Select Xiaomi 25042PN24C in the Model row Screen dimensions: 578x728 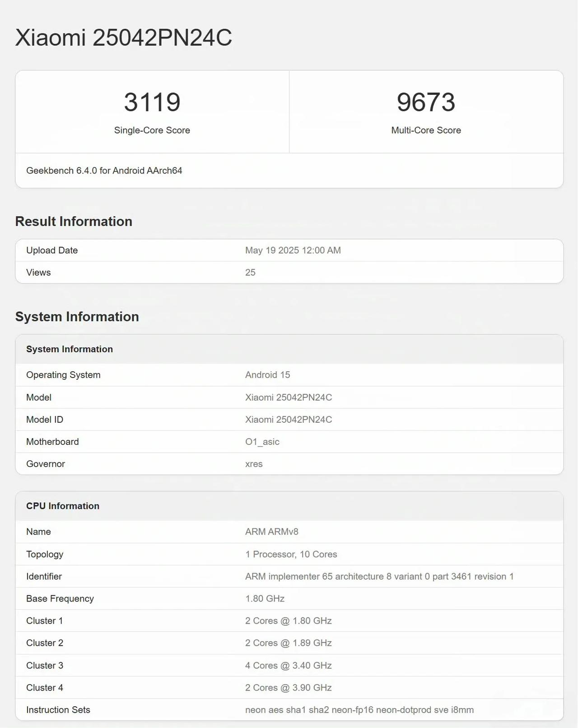tap(289, 397)
